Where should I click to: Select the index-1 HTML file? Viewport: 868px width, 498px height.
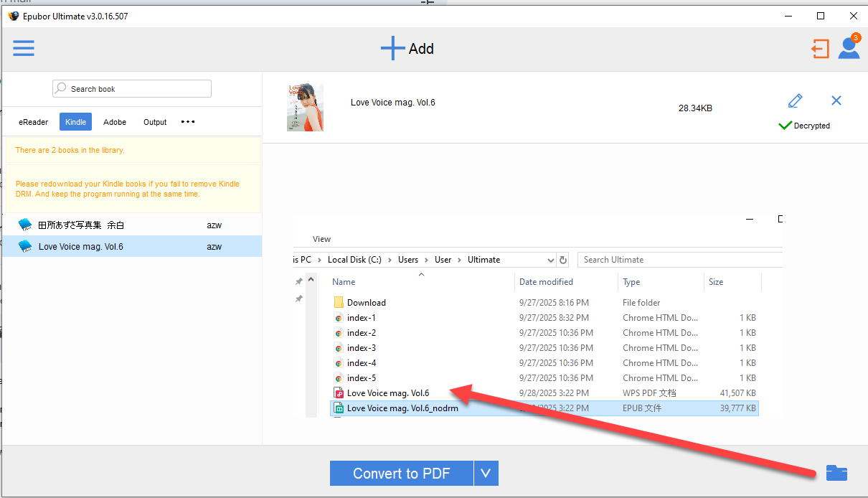[361, 318]
